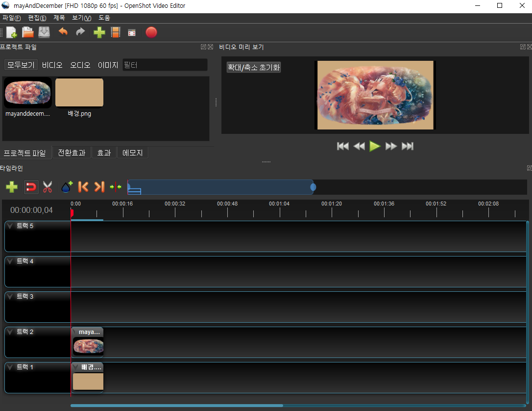532x411 pixels.
Task: Filter project files by 비디오
Action: pos(52,65)
